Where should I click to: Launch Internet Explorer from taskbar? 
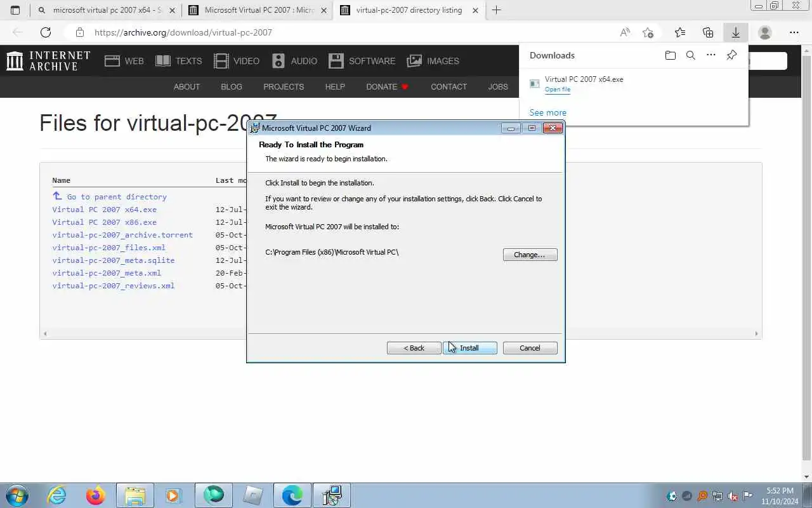57,495
